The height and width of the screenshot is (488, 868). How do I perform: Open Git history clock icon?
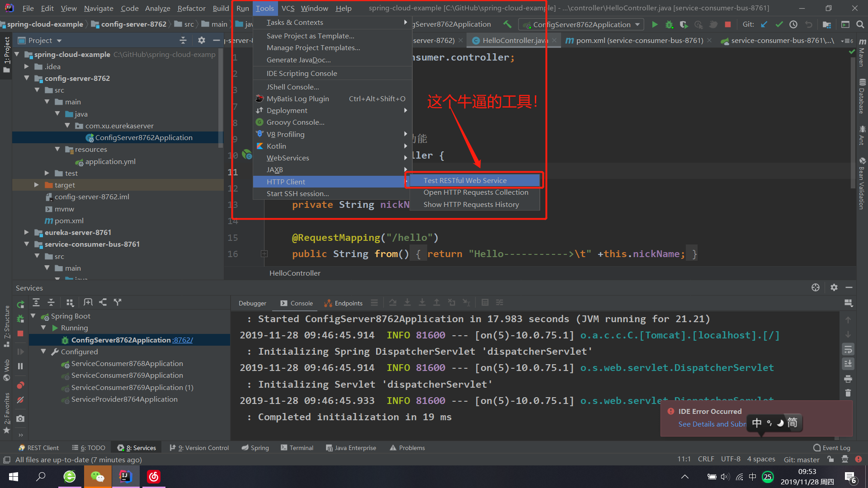point(793,24)
